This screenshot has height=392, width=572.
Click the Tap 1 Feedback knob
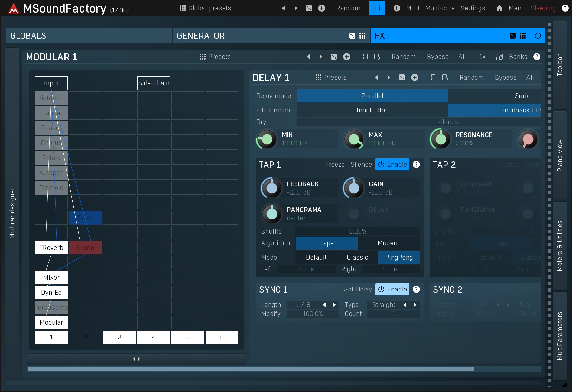click(272, 188)
